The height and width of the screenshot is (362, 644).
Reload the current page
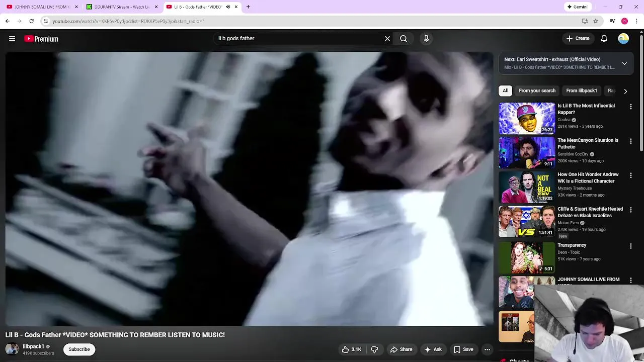tap(31, 21)
